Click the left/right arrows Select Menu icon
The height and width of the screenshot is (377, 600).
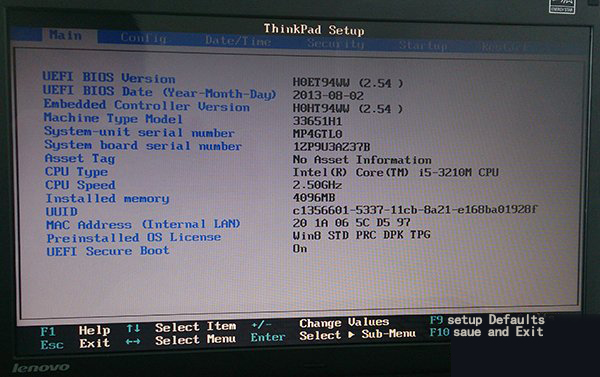(133, 341)
